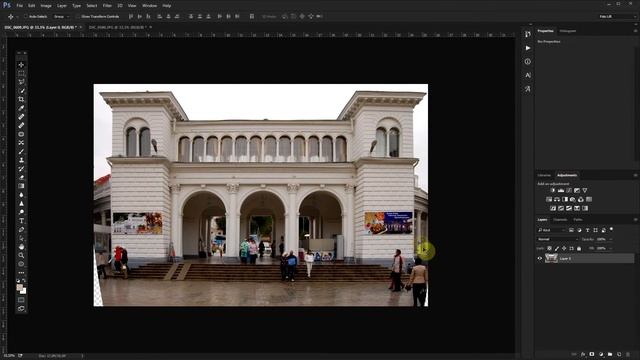Hide the Layer 0 visibility eye

click(540, 258)
